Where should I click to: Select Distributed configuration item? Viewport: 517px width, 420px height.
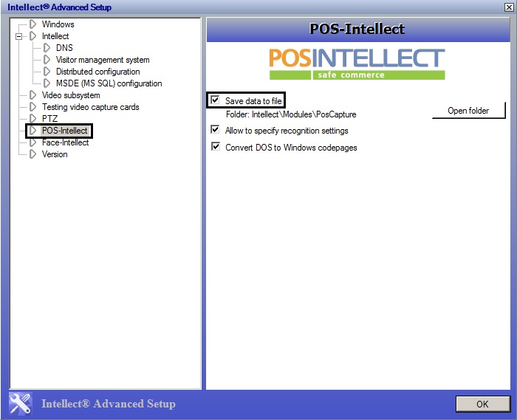(x=98, y=72)
